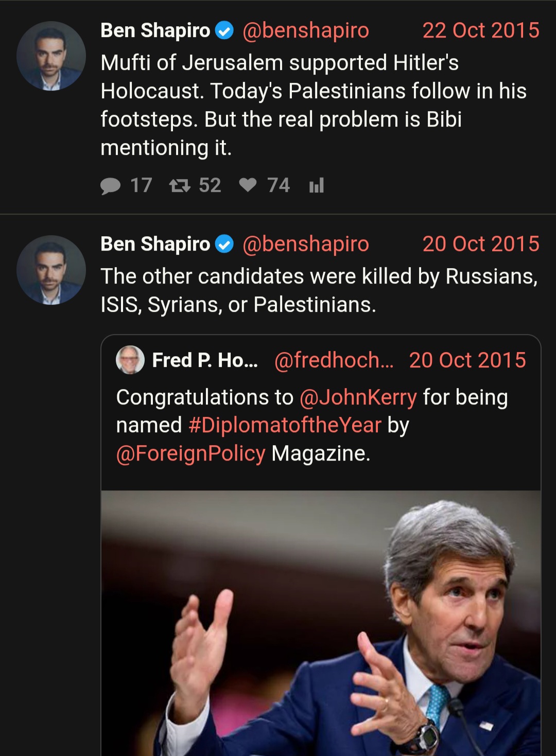Screen dimensions: 556x756
Task: Open Fred P. Ho... display name
Action: [205, 360]
